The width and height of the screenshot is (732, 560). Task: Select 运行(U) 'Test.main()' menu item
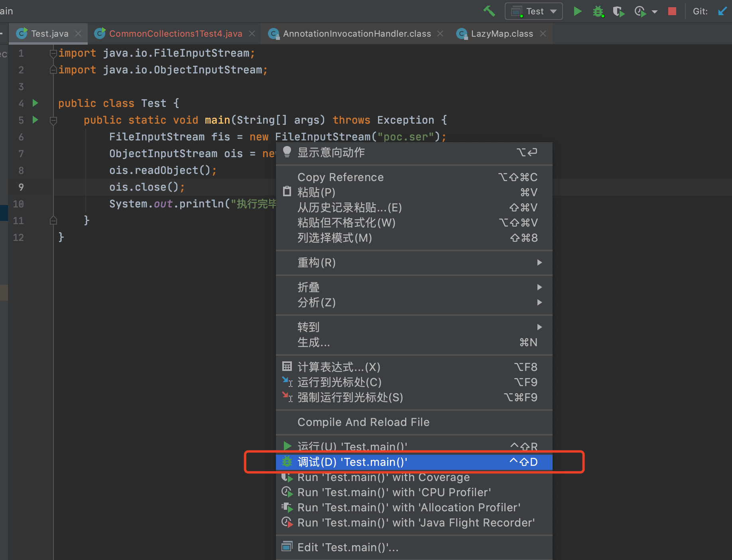414,447
